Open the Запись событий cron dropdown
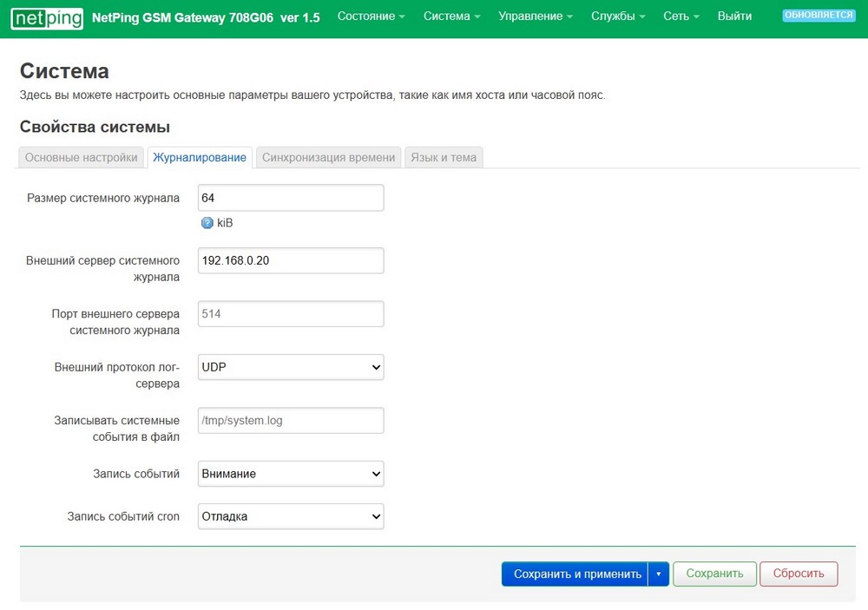The width and height of the screenshot is (868, 610). [291, 516]
